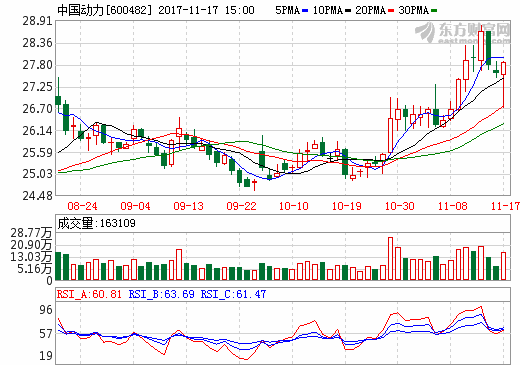
Task: Select the 10PMA legend label
Action: point(328,10)
